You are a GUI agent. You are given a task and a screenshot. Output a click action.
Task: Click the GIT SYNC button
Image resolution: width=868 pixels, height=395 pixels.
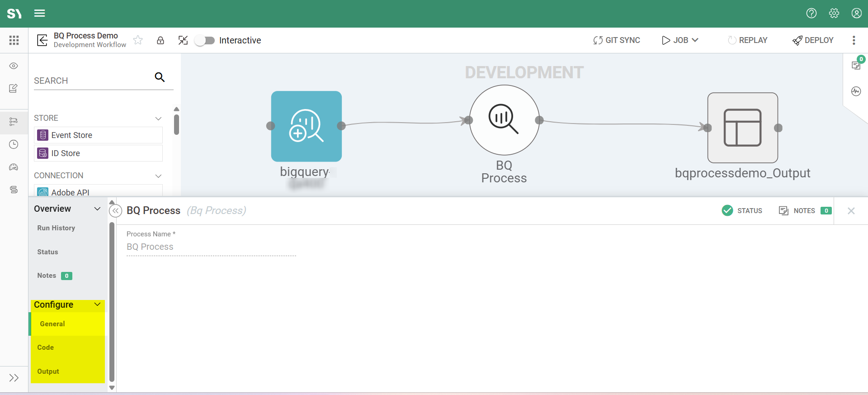617,40
